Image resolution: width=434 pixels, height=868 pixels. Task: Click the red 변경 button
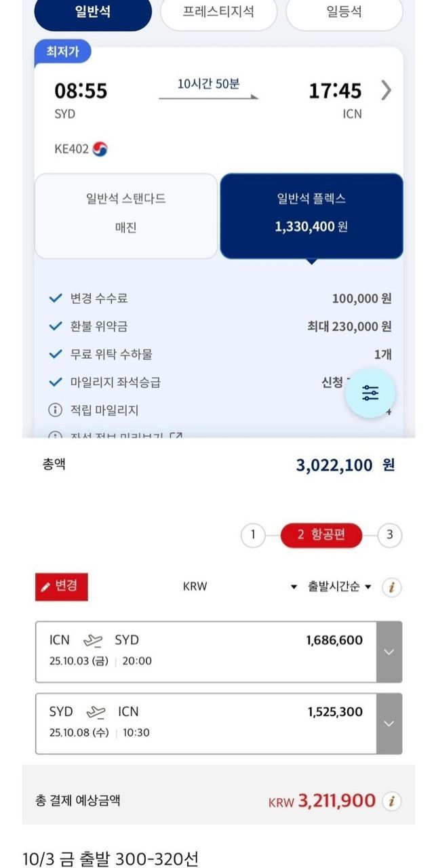coord(62,587)
